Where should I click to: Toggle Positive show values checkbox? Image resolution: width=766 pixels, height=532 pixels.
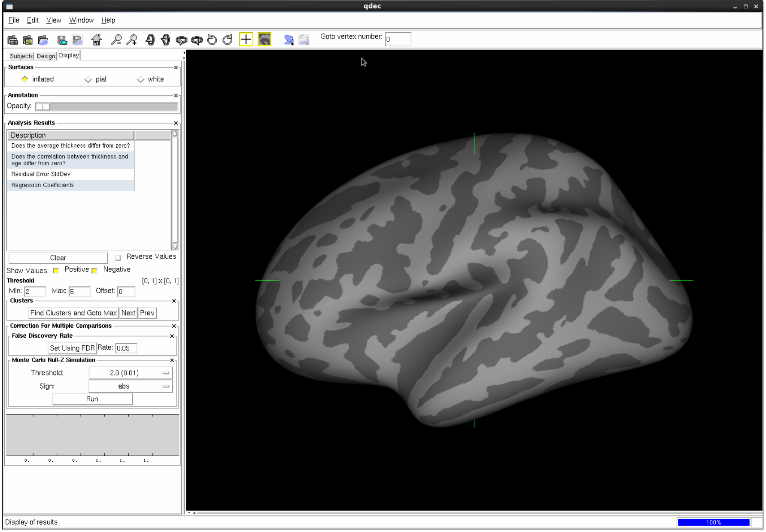click(x=55, y=270)
